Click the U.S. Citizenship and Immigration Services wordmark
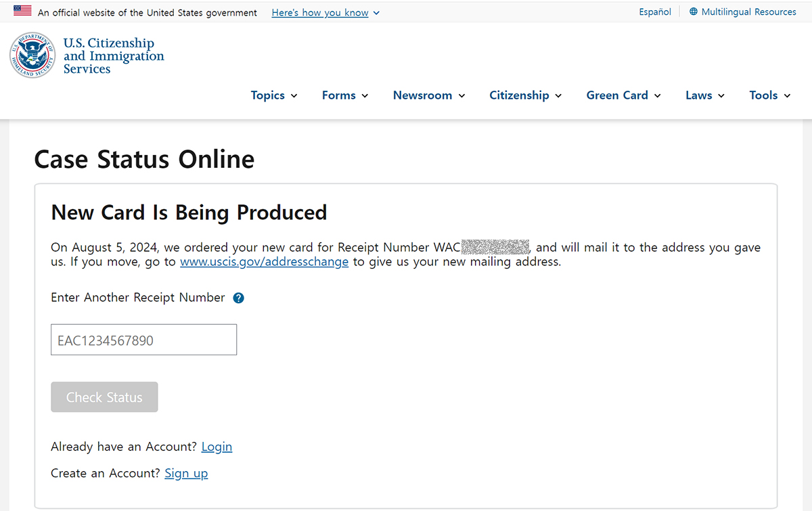812x511 pixels. [x=114, y=55]
